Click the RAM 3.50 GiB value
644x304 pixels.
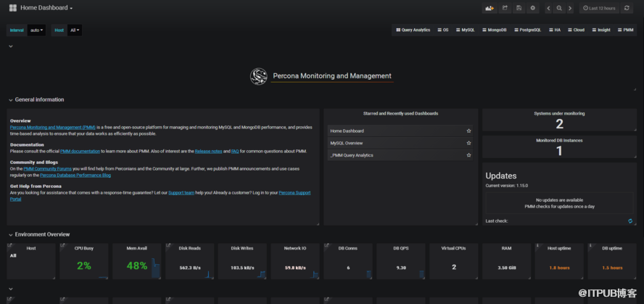tap(506, 268)
